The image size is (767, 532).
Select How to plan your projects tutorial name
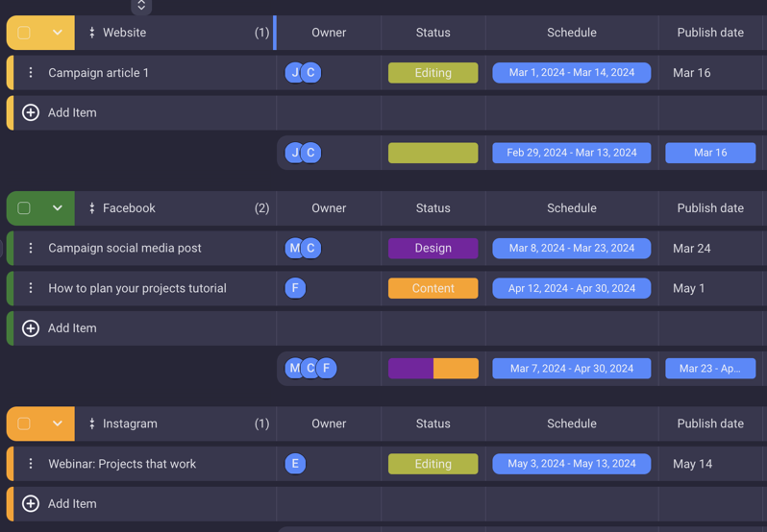coord(137,288)
